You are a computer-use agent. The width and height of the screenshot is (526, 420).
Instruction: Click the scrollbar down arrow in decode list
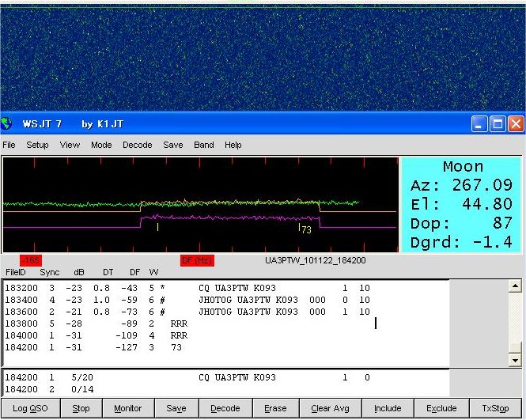[515, 361]
